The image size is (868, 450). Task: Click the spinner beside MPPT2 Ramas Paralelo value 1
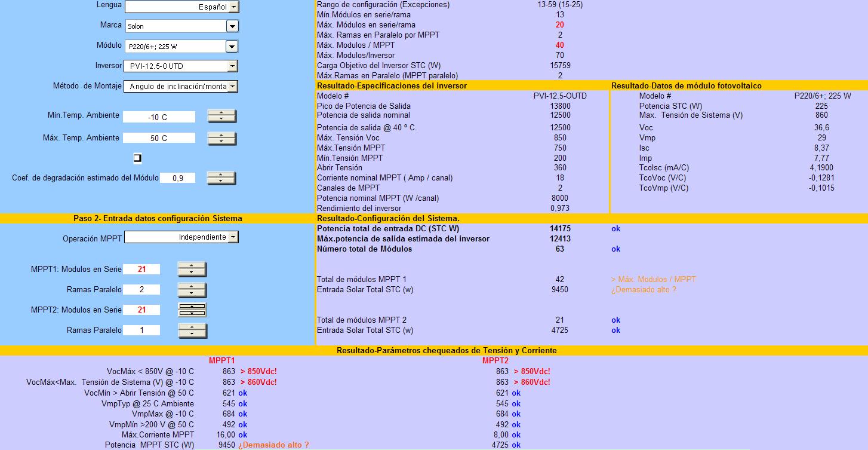(192, 330)
